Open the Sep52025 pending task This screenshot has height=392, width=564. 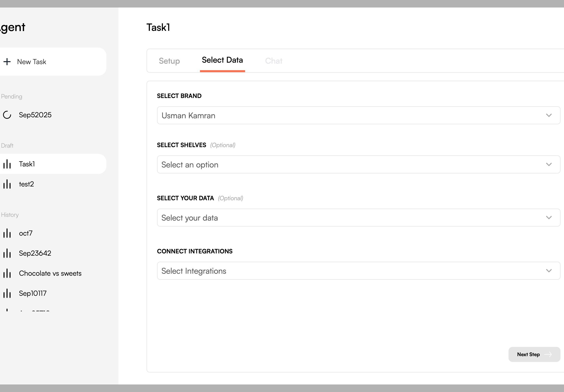[35, 115]
